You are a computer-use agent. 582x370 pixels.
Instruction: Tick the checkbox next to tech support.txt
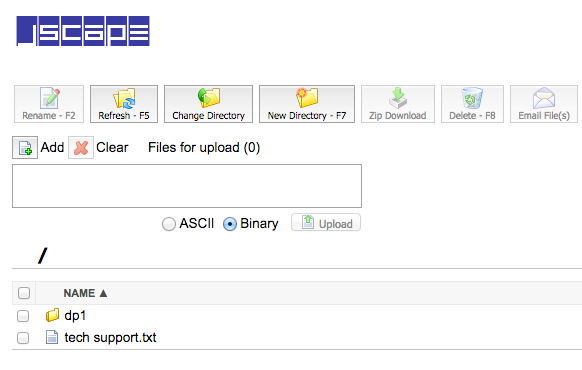[x=23, y=338]
